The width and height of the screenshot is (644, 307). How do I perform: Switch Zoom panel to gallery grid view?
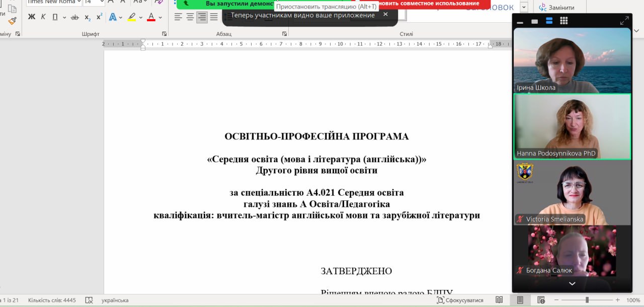(x=563, y=21)
